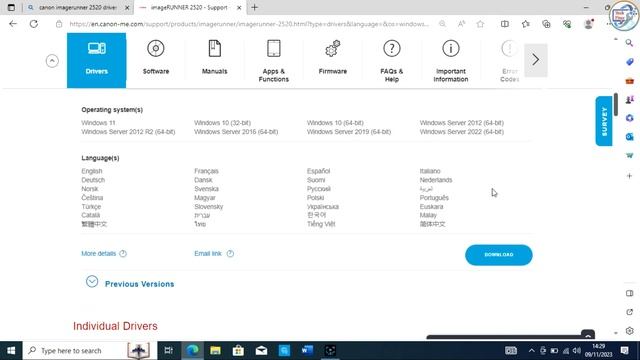Click the blue Download button
This screenshot has width=640, height=360.
click(x=498, y=255)
